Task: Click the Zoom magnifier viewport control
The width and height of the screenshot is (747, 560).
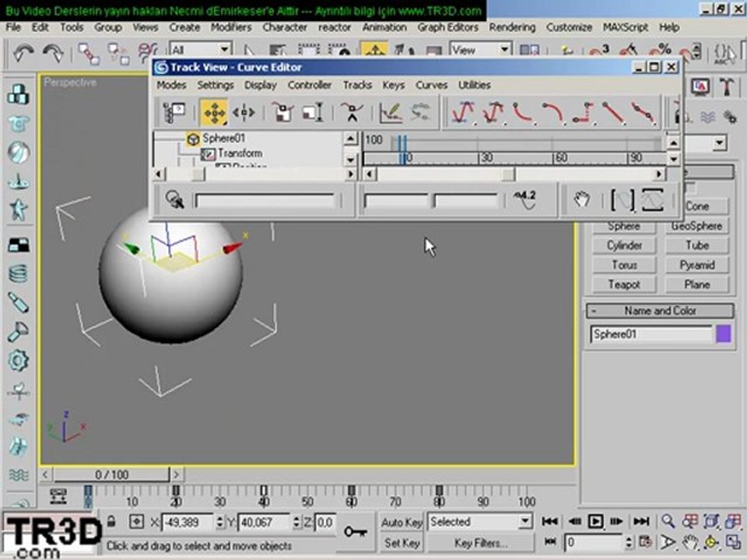Action: 668,522
